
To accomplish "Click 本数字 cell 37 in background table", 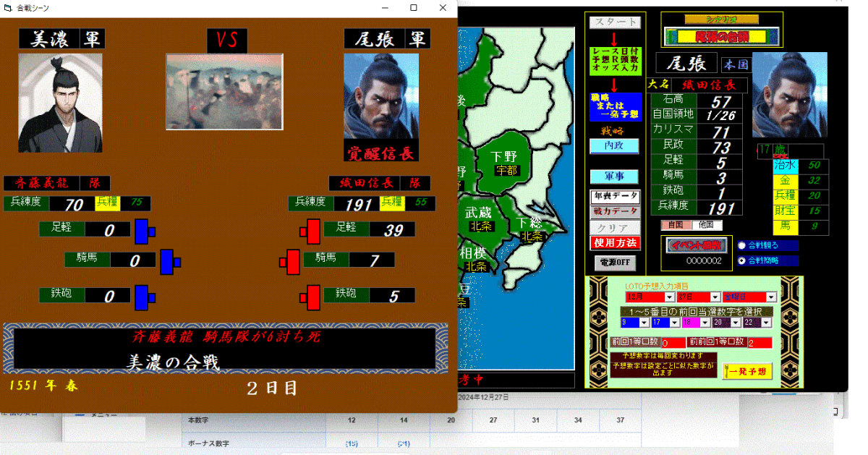I will point(620,420).
